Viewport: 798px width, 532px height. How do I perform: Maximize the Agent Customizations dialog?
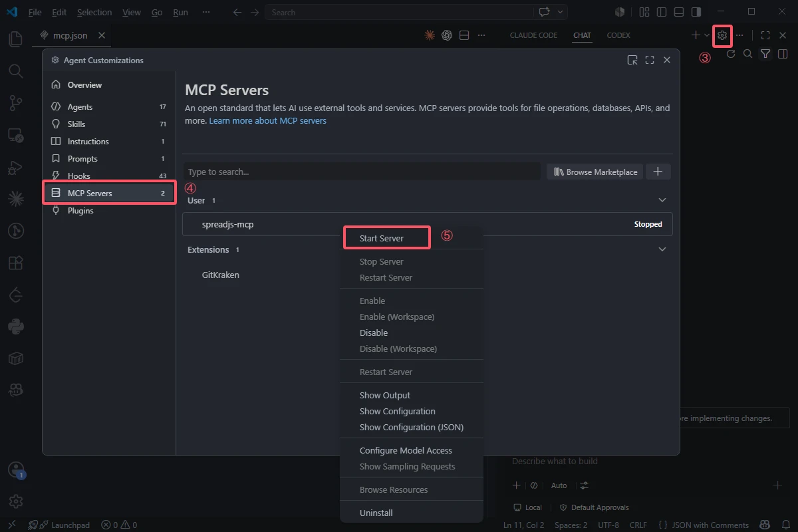pyautogui.click(x=650, y=60)
